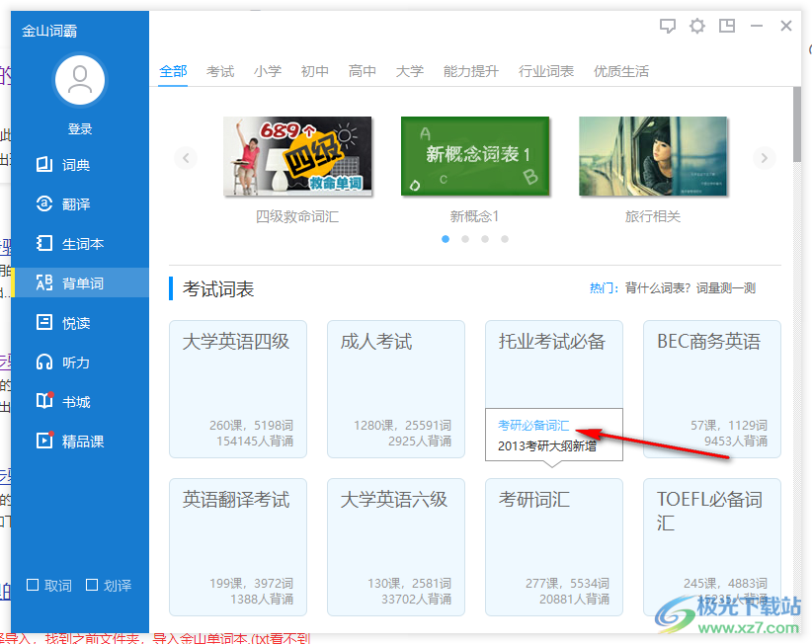
Task: Switch to the 优质生活 tab
Action: (x=621, y=71)
